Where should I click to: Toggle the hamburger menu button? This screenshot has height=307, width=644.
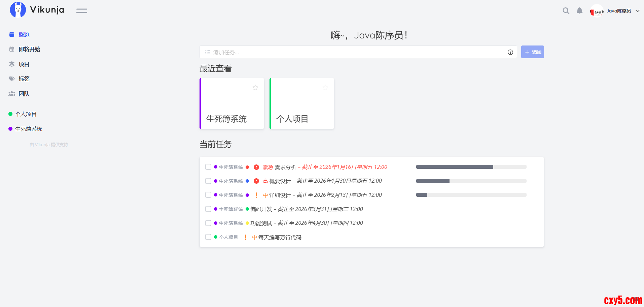[81, 11]
